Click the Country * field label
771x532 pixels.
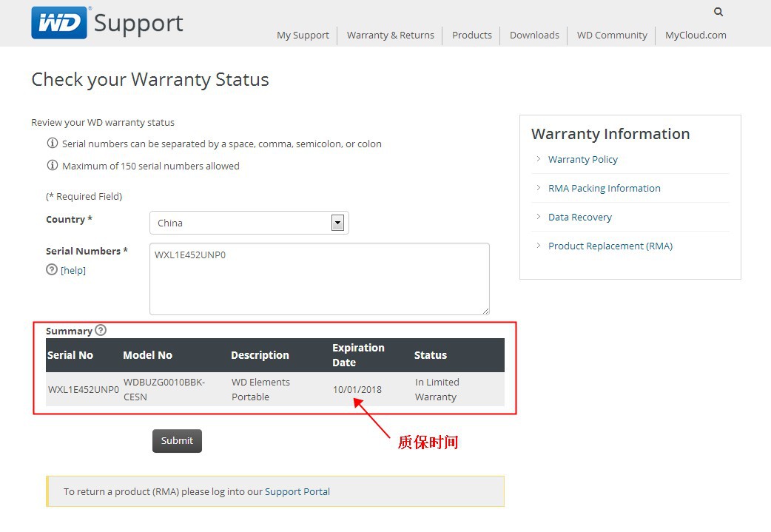click(69, 219)
